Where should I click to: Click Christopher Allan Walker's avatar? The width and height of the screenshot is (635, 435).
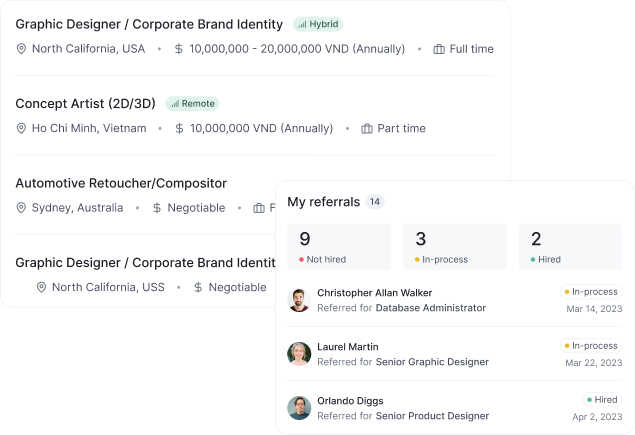[x=299, y=300]
